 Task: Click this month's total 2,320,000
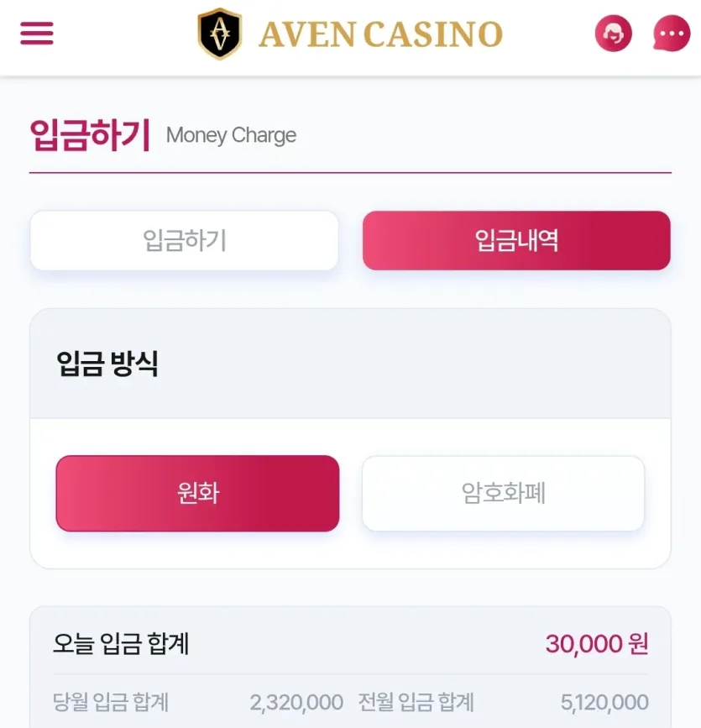[x=296, y=703]
